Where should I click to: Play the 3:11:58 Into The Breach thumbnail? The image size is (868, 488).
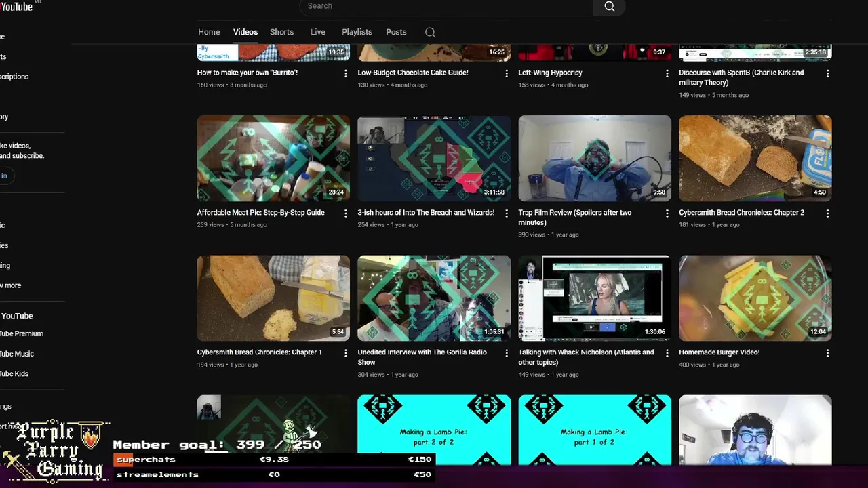click(434, 158)
